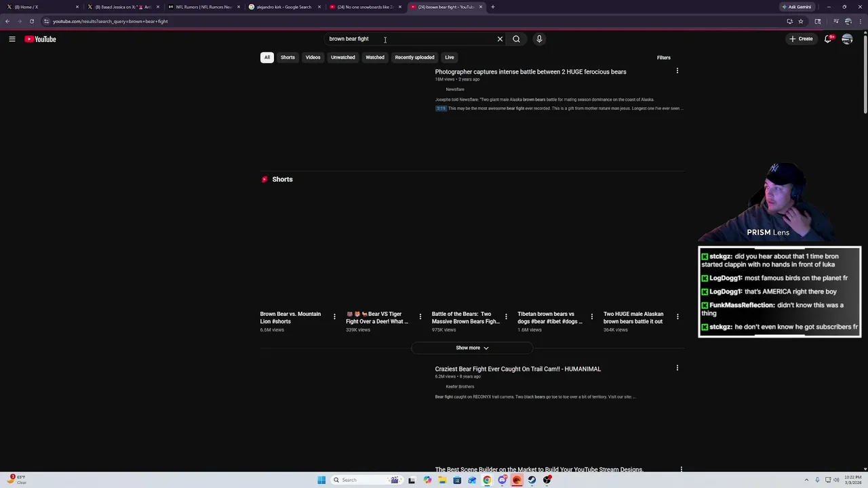Start voice search with the microphone icon

539,39
